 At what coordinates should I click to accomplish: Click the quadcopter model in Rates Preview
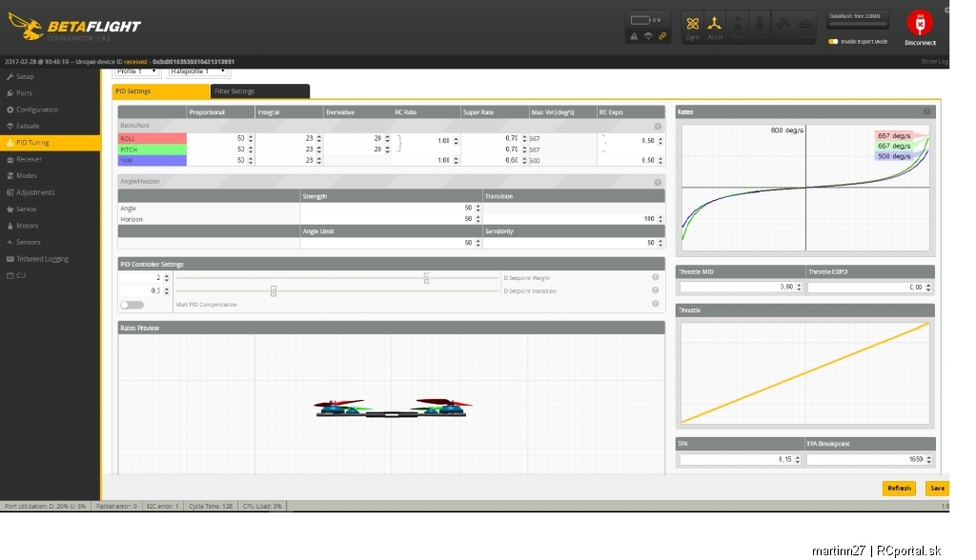[x=392, y=409]
